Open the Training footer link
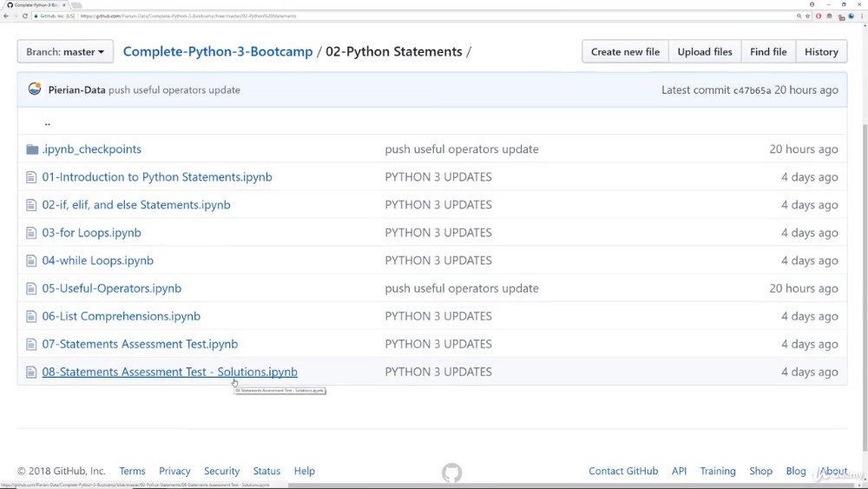 pos(718,471)
